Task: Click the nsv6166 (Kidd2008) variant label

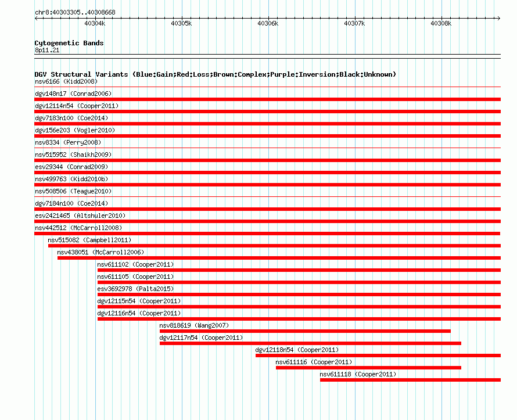Action: pyautogui.click(x=66, y=81)
